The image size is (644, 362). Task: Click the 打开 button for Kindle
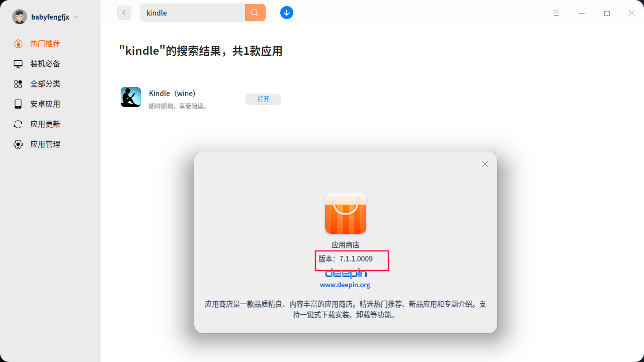(x=263, y=99)
